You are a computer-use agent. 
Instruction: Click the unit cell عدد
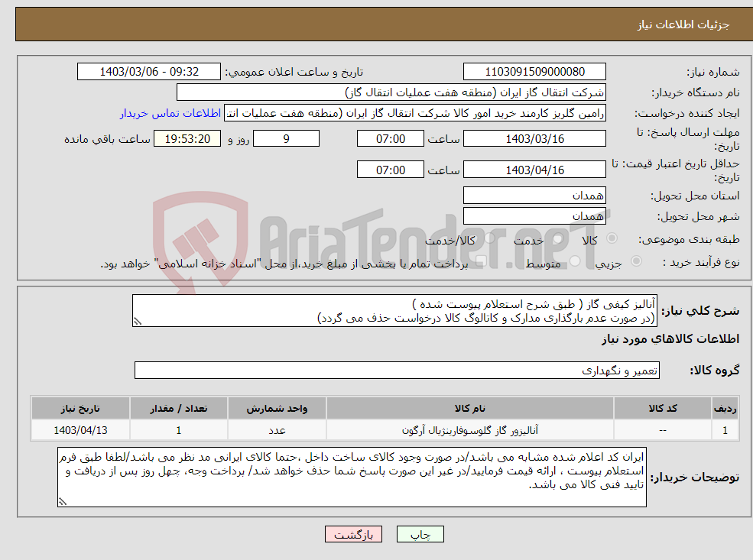[x=277, y=430]
